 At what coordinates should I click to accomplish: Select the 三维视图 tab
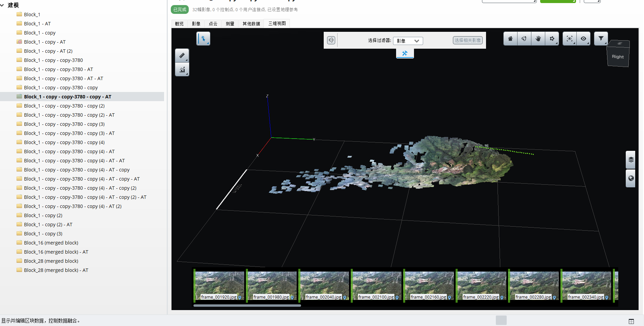(277, 23)
